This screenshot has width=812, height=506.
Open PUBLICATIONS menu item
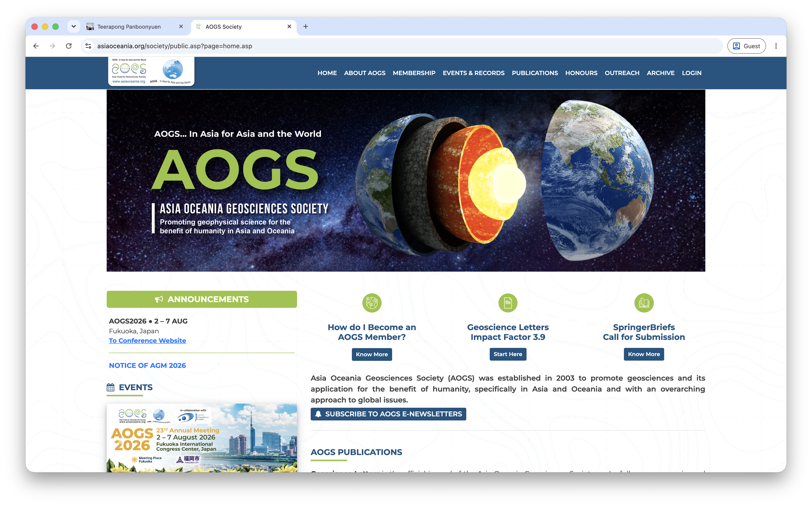(535, 73)
